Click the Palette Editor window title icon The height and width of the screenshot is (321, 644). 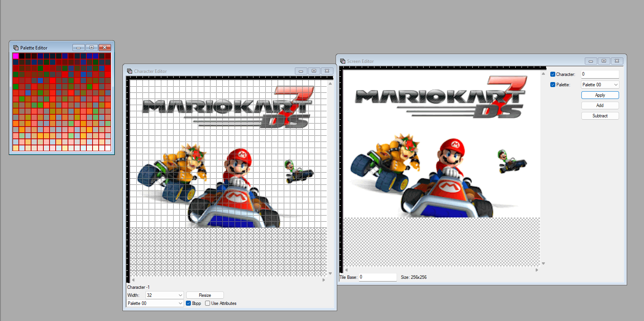coord(16,48)
